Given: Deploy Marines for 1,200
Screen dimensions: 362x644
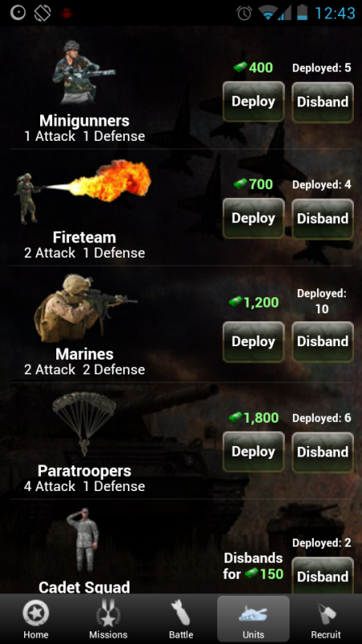Looking at the screenshot, I should point(253,341).
